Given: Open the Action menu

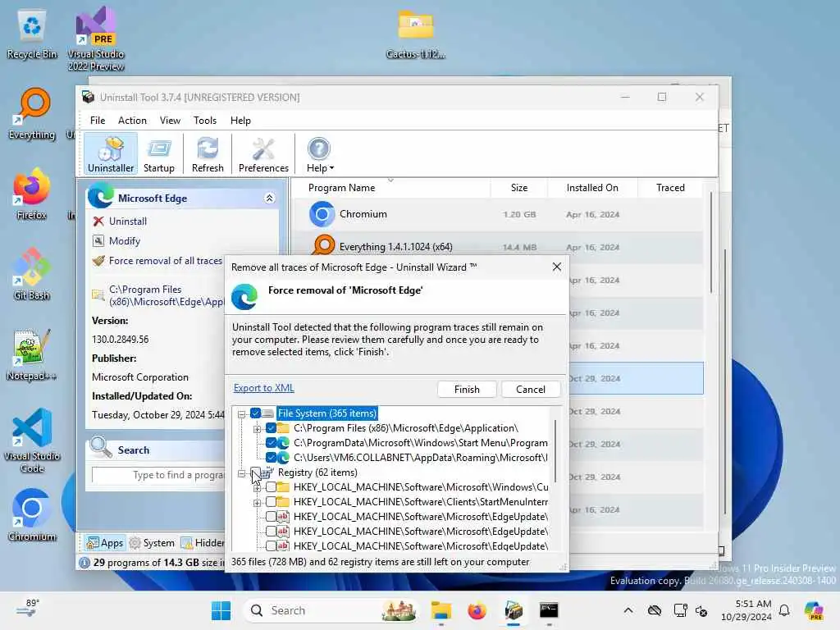Looking at the screenshot, I should point(132,121).
